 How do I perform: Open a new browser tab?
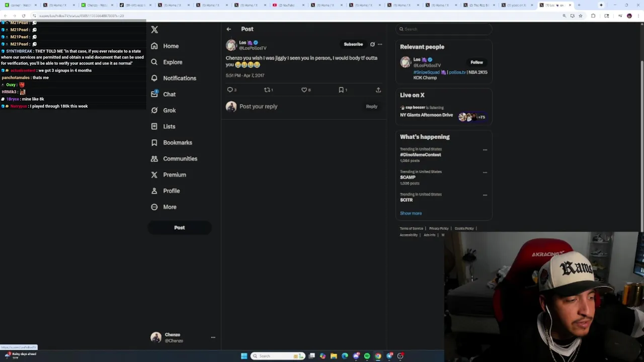579,5
